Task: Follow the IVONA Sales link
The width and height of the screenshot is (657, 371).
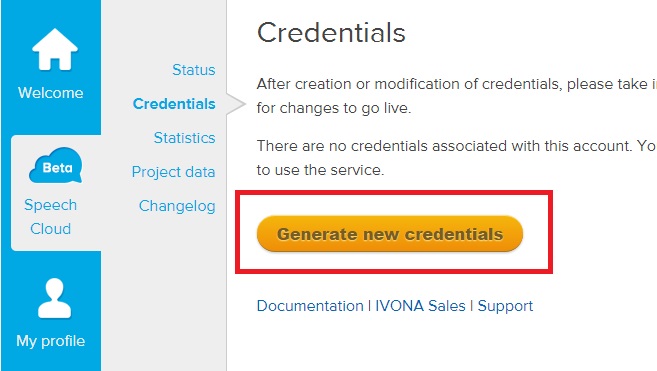Action: pyautogui.click(x=420, y=306)
